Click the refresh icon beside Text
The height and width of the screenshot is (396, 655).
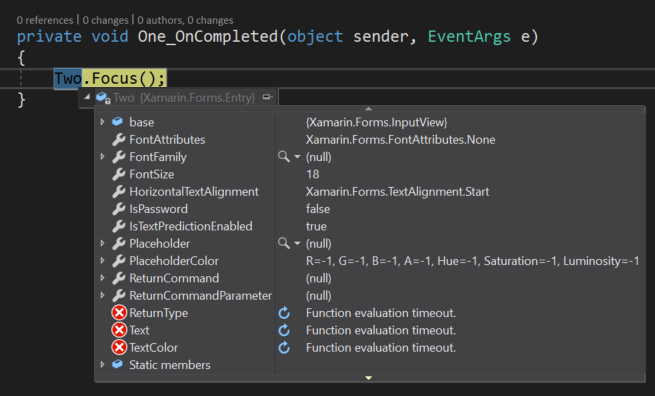tap(284, 330)
